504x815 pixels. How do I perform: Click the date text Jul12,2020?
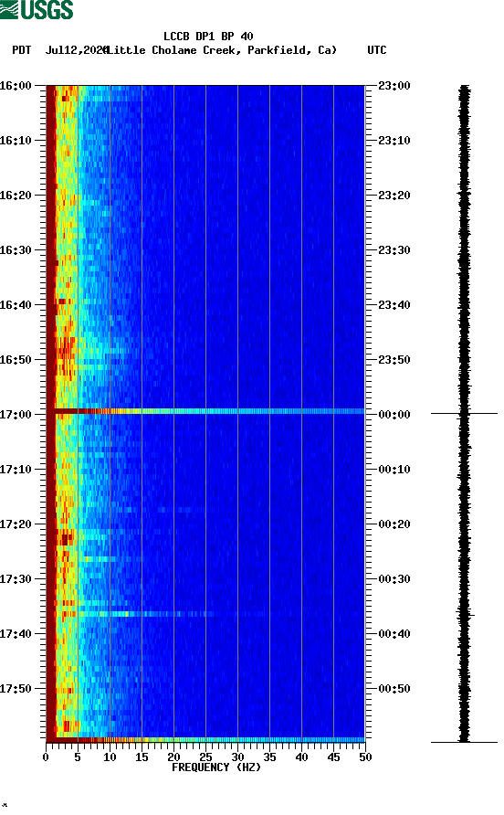coord(77,50)
